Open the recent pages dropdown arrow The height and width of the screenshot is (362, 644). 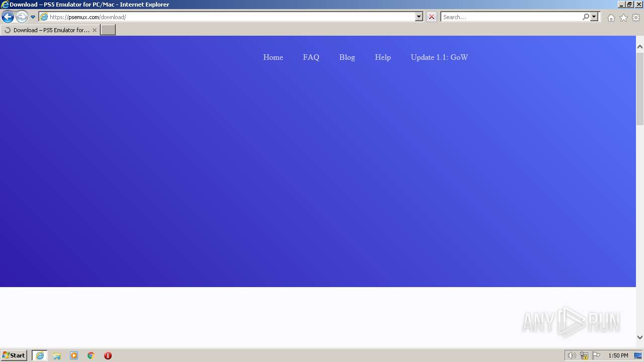[33, 17]
